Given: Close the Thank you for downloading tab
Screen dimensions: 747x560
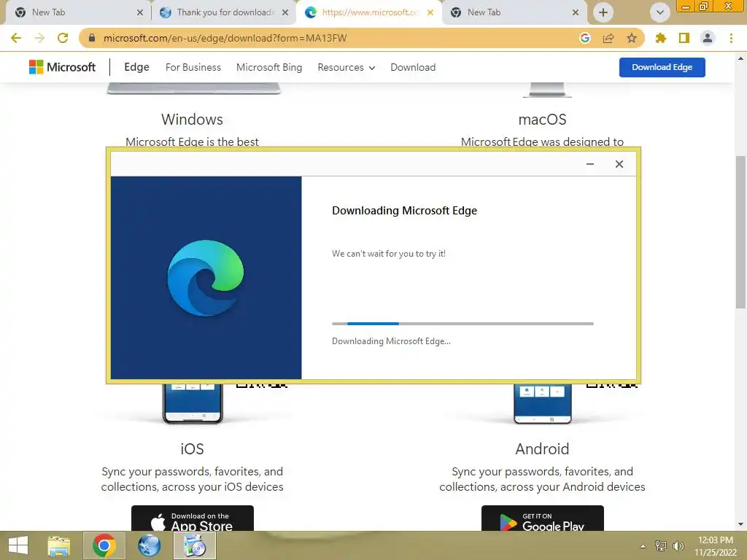Looking at the screenshot, I should 285,12.
